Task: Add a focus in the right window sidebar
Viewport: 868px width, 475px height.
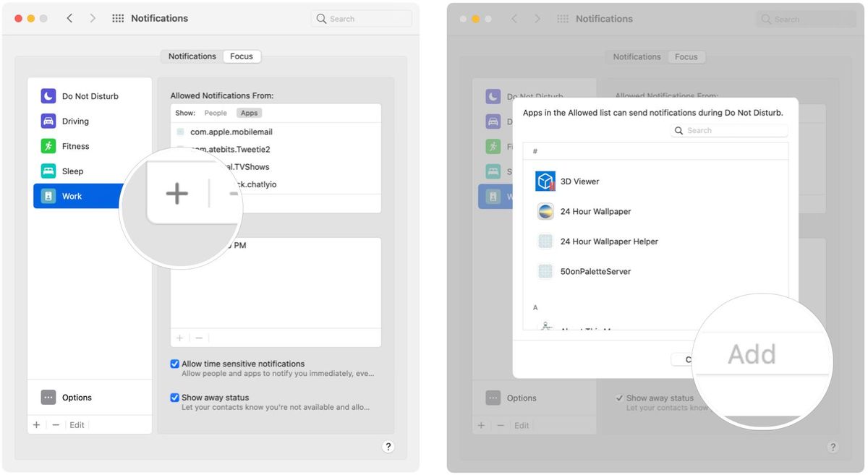Action: point(481,426)
